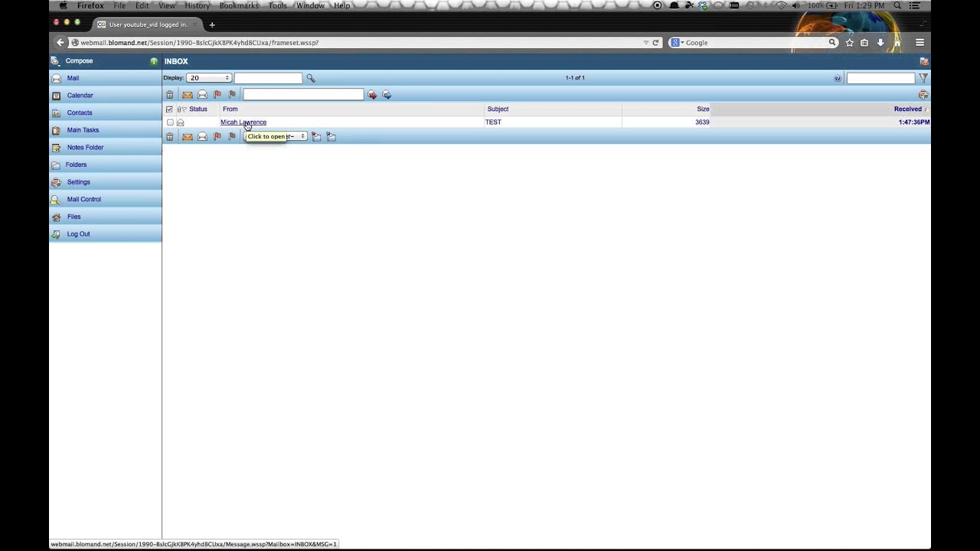The image size is (980, 551).
Task: Click the TEST subject text
Action: tap(493, 122)
